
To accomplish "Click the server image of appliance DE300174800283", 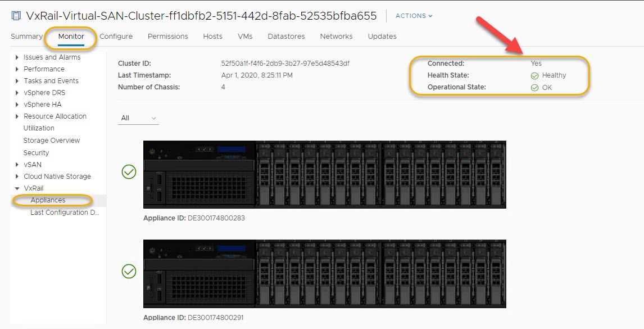I will 324,174.
